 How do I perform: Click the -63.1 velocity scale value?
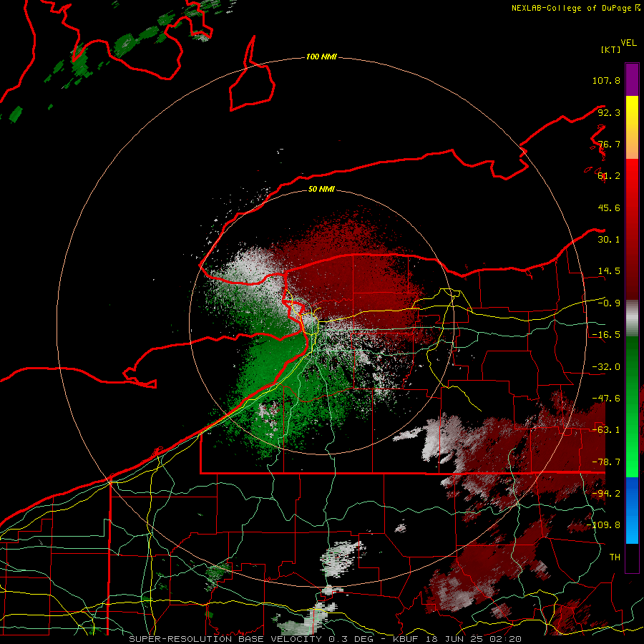point(606,430)
